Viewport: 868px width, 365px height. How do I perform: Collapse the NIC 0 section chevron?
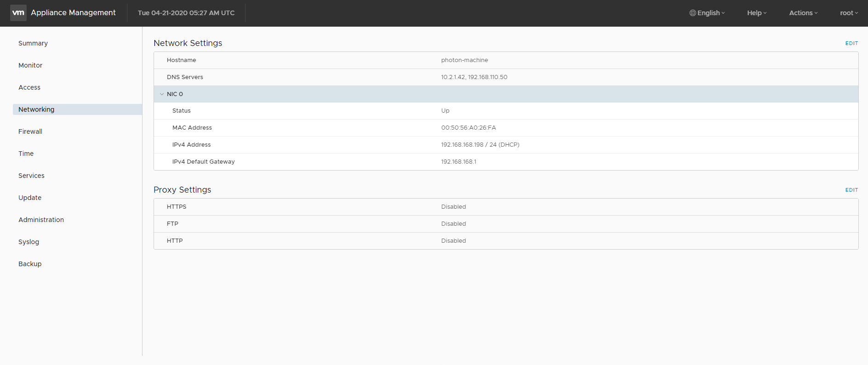pyautogui.click(x=162, y=94)
